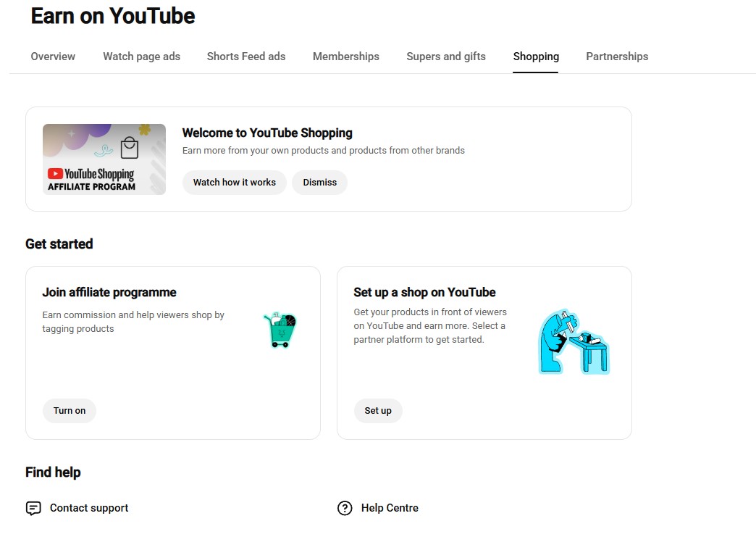Select the Supers and gifts tab

[x=446, y=57]
